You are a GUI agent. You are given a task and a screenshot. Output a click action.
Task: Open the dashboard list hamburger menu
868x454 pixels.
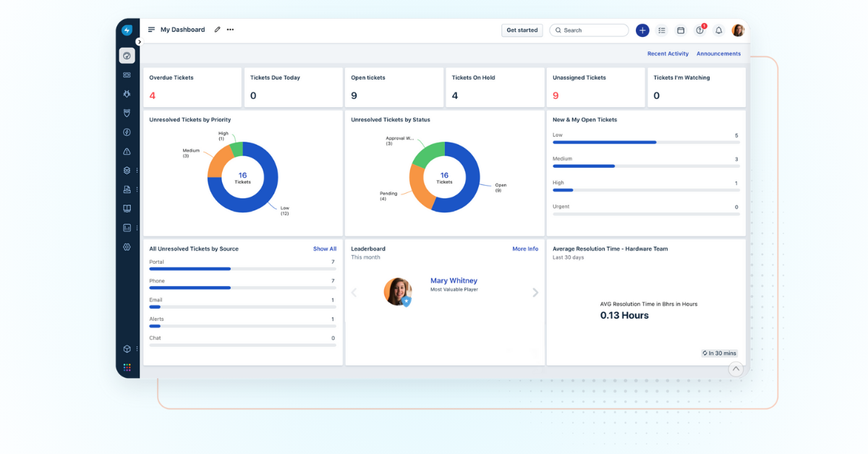point(151,30)
